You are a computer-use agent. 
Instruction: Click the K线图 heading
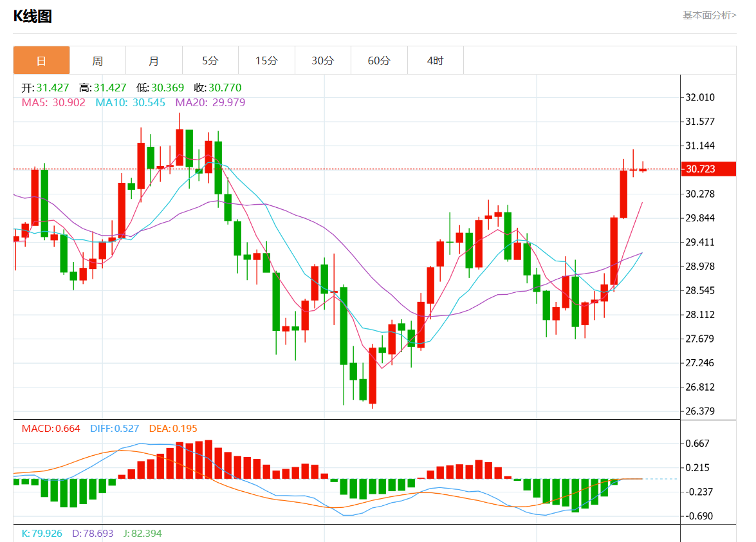point(32,16)
